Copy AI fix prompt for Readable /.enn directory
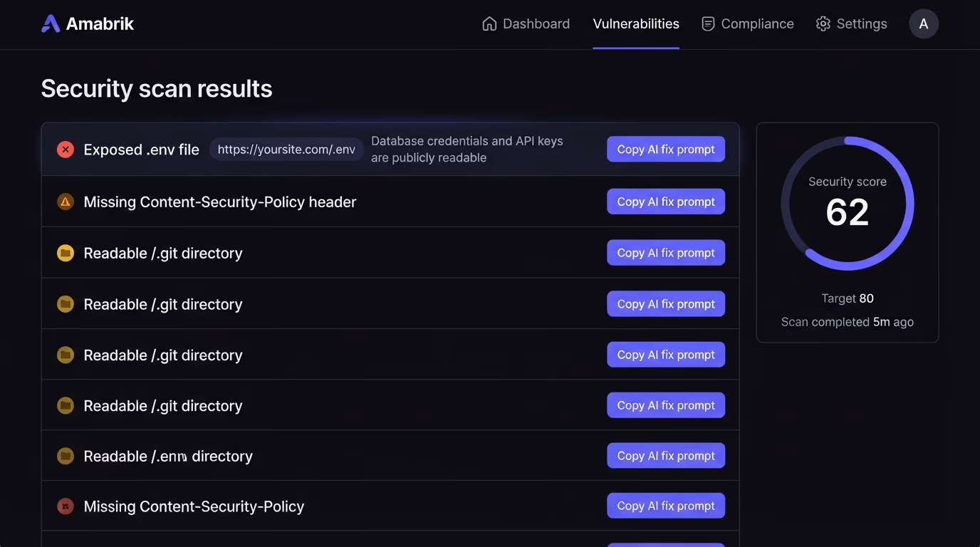Image resolution: width=980 pixels, height=547 pixels. (x=666, y=456)
